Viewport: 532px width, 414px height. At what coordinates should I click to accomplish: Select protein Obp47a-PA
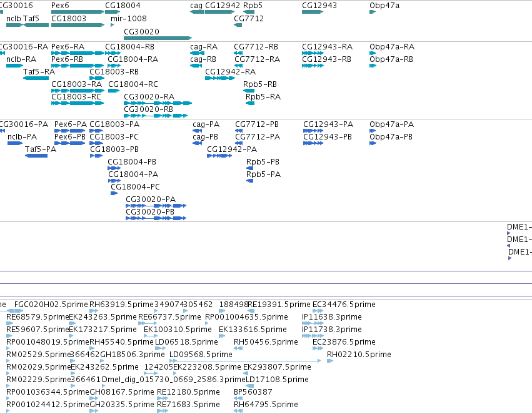pos(373,131)
